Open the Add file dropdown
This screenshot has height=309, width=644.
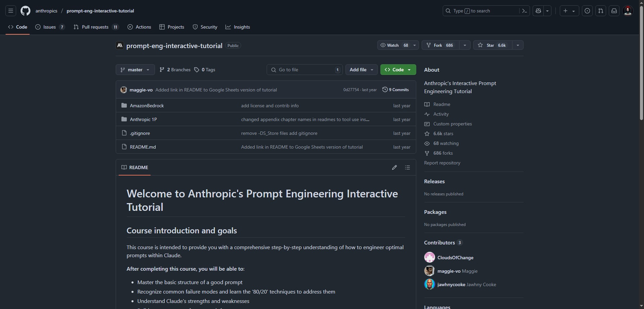(362, 69)
